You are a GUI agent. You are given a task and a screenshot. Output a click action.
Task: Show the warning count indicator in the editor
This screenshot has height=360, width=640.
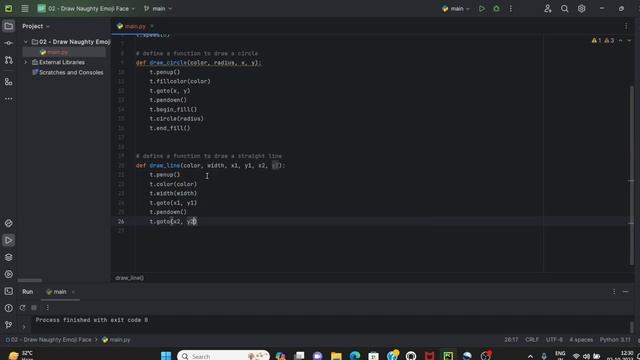tap(609, 40)
